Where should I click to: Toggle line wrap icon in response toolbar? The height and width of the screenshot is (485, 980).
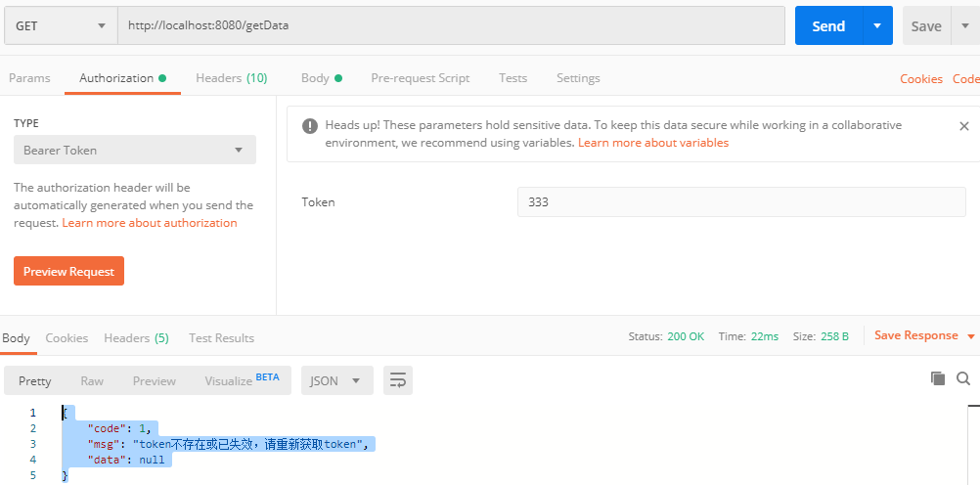[398, 380]
